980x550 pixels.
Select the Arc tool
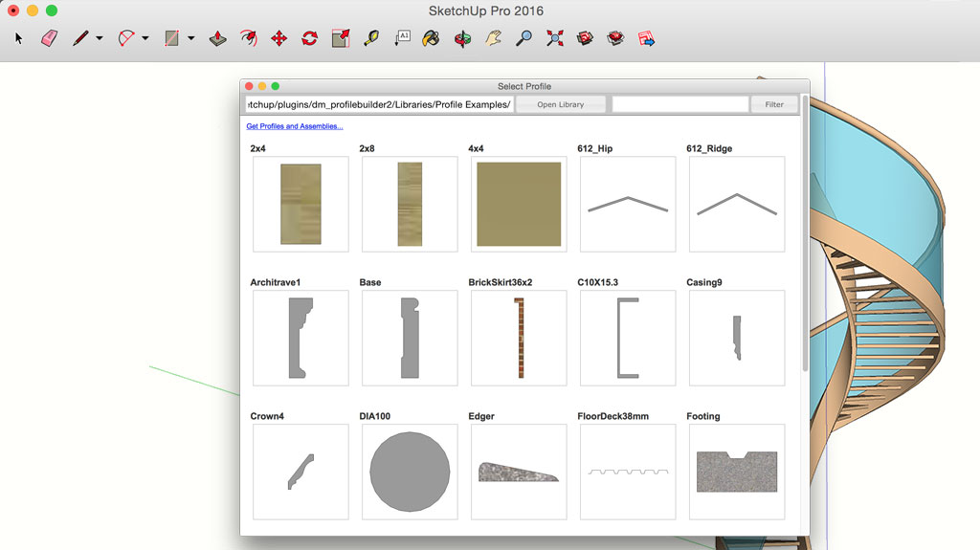pos(126,39)
